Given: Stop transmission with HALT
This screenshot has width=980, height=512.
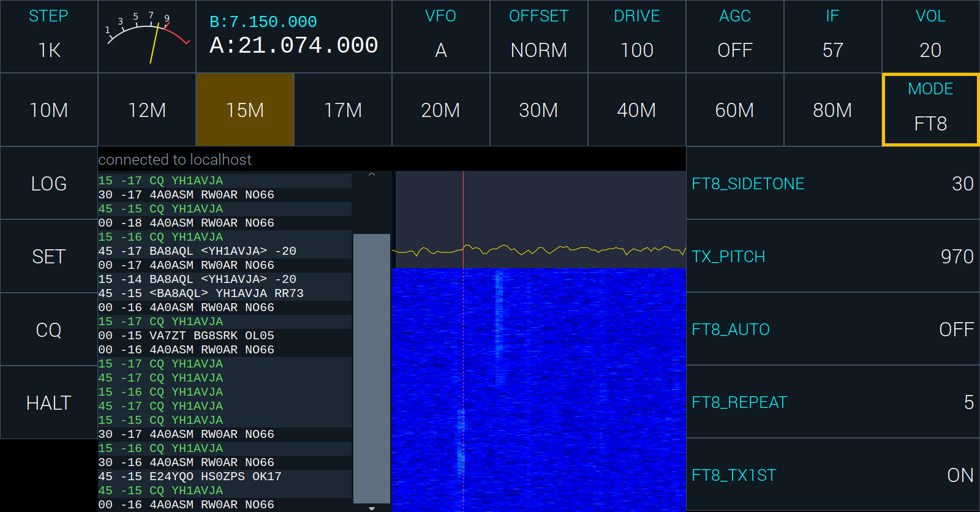Looking at the screenshot, I should (x=49, y=402).
